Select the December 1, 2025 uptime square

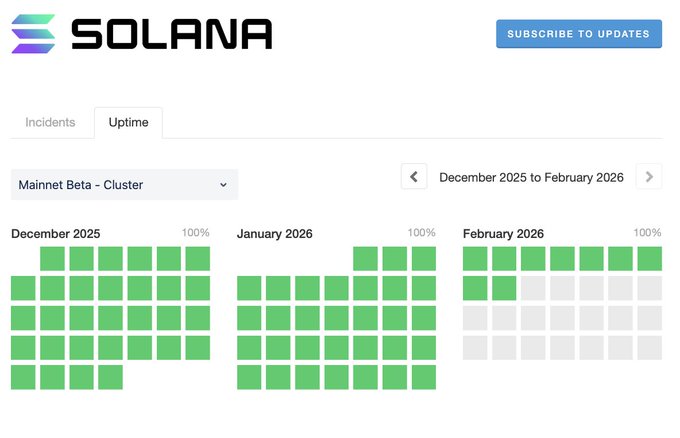pos(52,259)
